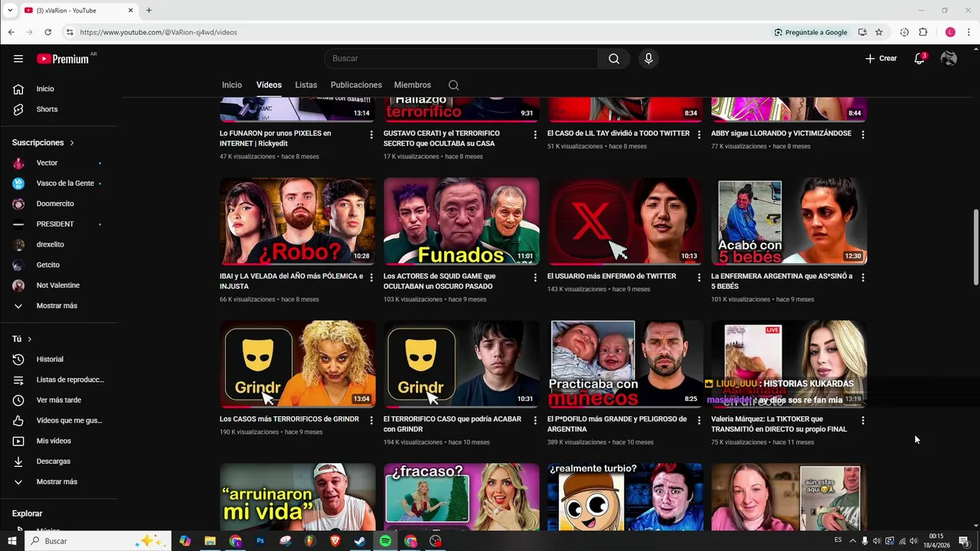
Task: Open options for GUSTAVO CERATI video
Action: click(535, 135)
